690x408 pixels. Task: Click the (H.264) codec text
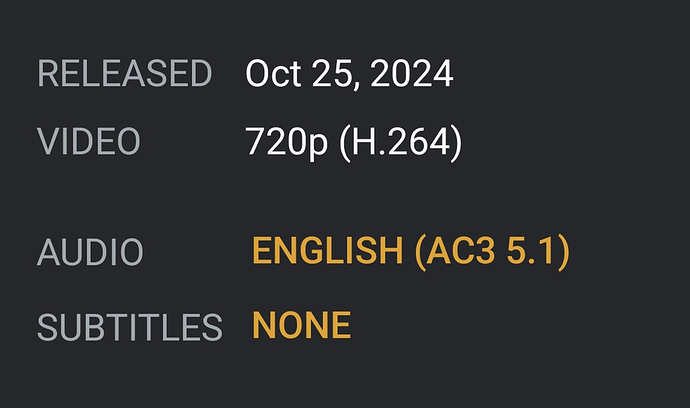[401, 142]
